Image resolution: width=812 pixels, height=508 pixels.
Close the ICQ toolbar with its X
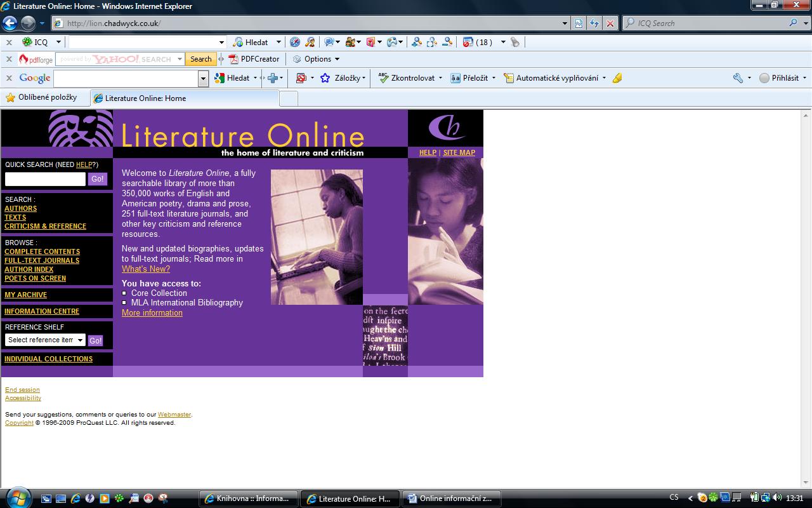point(9,42)
